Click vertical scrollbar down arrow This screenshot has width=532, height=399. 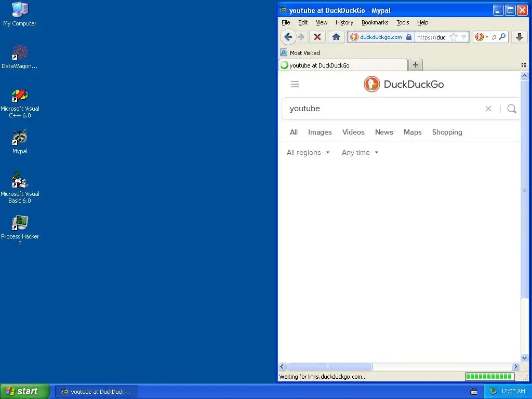[x=524, y=357]
